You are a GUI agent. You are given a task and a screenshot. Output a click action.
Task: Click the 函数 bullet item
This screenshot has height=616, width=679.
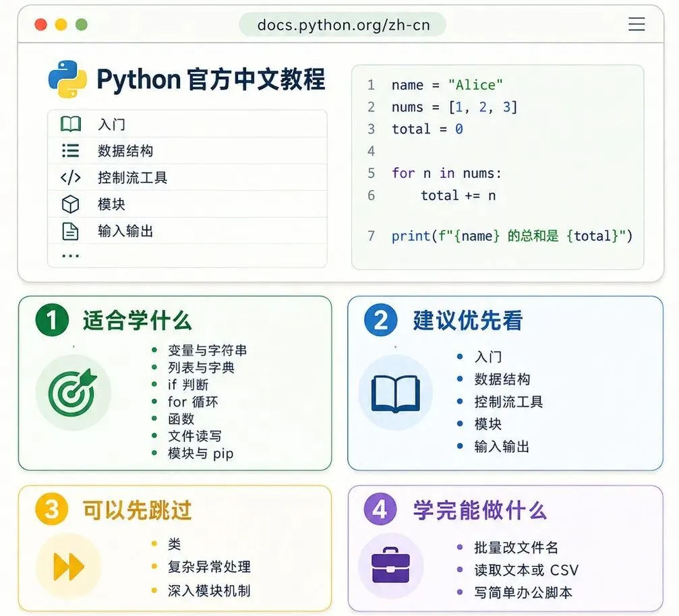point(181,419)
